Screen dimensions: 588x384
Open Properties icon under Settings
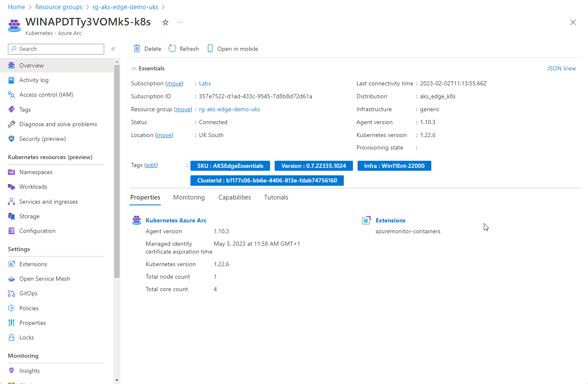coord(12,323)
